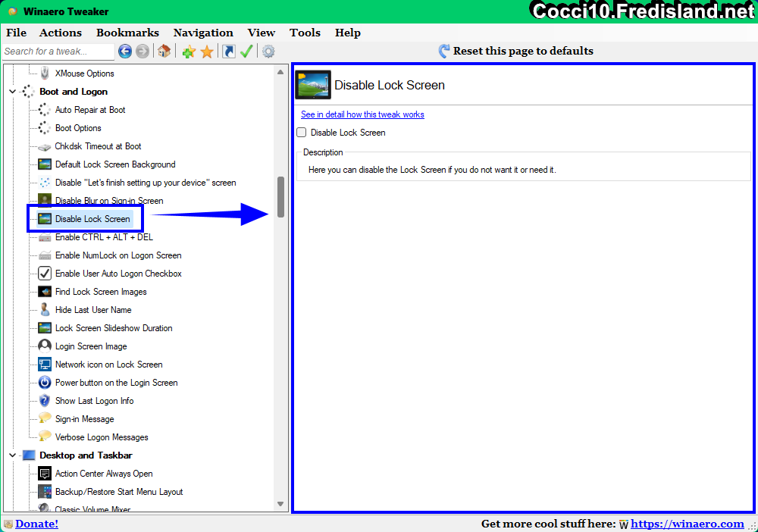This screenshot has width=758, height=532.
Task: Click the greyed-out Forward arrow button
Action: [x=143, y=52]
